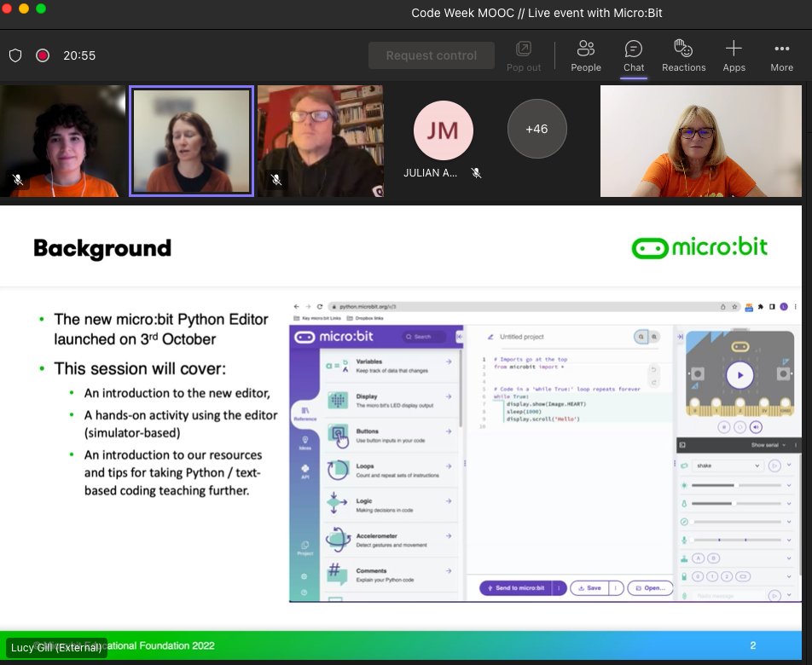Expand the Loops reference topic
Viewport: 812px width, 665px height.
pos(390,471)
